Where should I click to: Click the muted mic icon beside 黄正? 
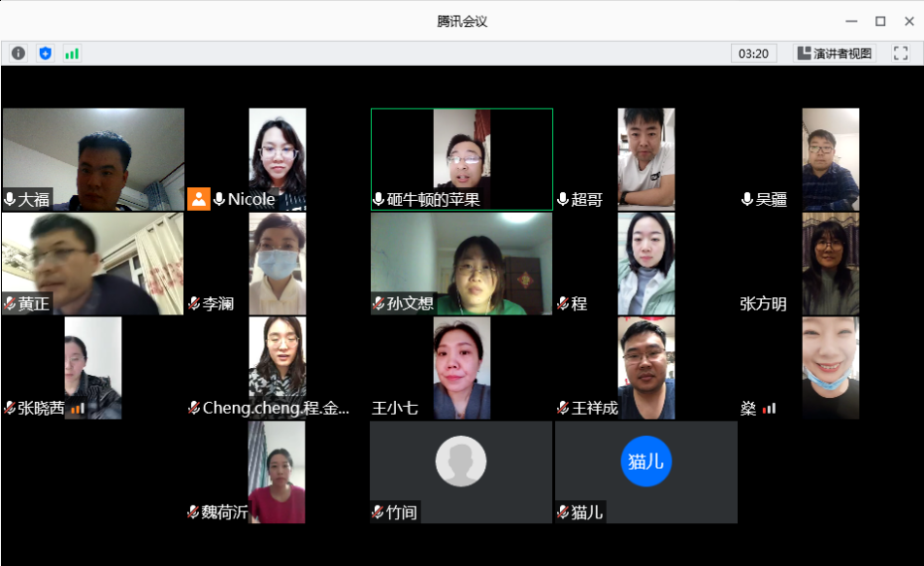pyautogui.click(x=10, y=304)
